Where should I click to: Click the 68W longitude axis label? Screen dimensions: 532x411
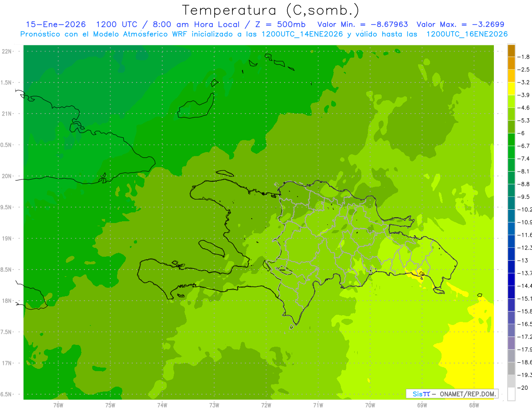(474, 405)
